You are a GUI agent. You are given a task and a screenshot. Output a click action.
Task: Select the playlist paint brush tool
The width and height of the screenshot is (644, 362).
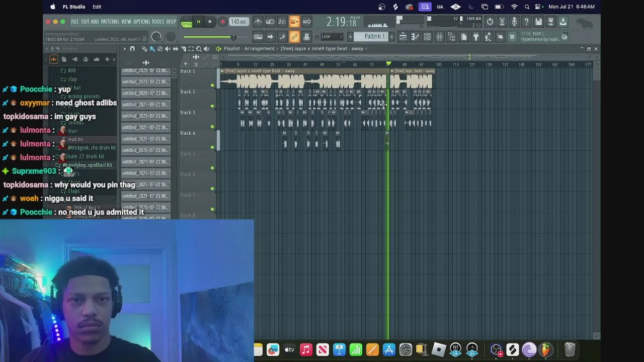152,49
